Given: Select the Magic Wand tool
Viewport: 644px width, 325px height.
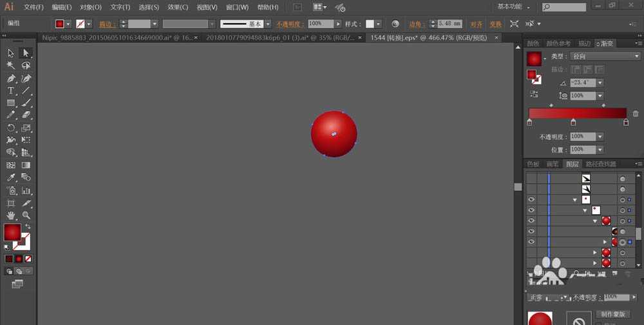Looking at the screenshot, I should (11, 65).
